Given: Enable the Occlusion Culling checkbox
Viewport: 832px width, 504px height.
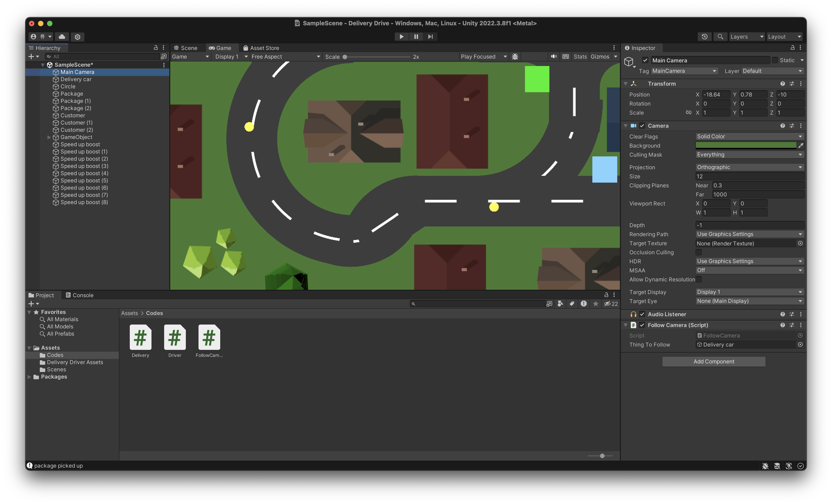Looking at the screenshot, I should 699,252.
